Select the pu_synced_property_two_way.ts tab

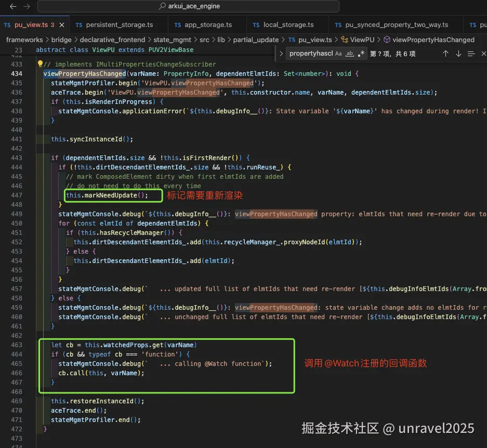point(397,25)
